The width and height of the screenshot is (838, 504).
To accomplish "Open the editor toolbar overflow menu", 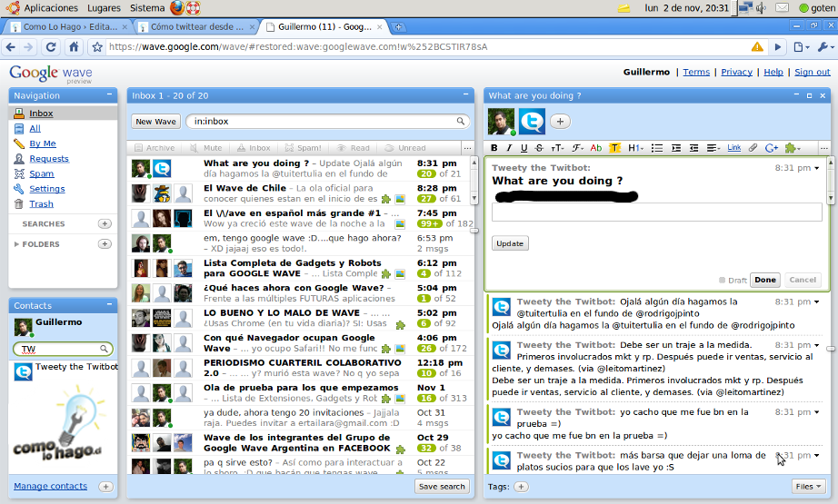I will click(823, 148).
